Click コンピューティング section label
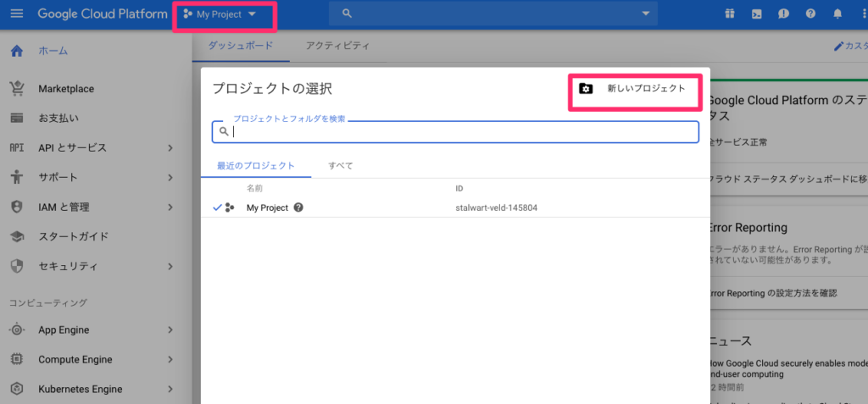 coord(48,302)
